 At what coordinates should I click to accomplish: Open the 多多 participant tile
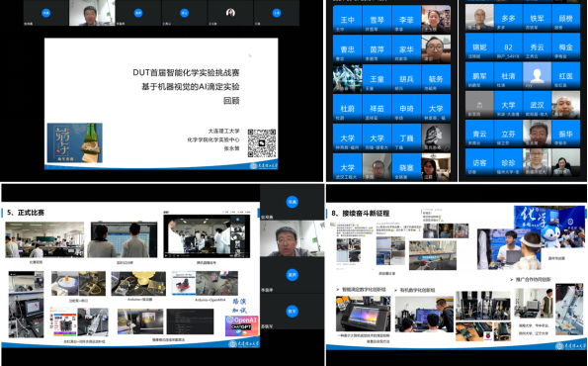click(508, 18)
